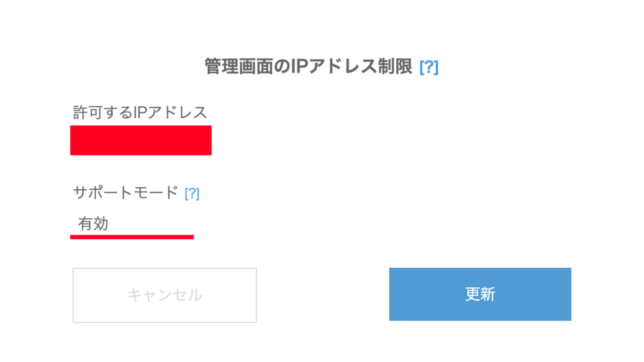Show the IP restriction help tooltip [?]

(428, 67)
